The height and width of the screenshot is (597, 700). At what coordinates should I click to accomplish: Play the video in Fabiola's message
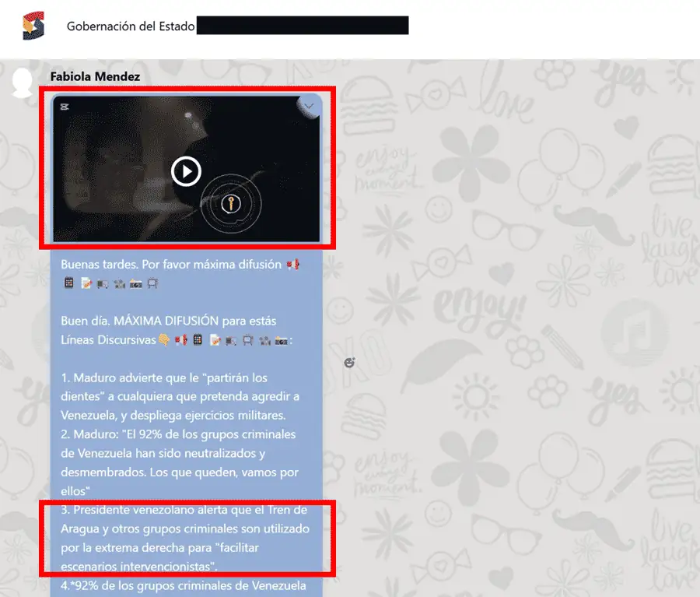[186, 171]
